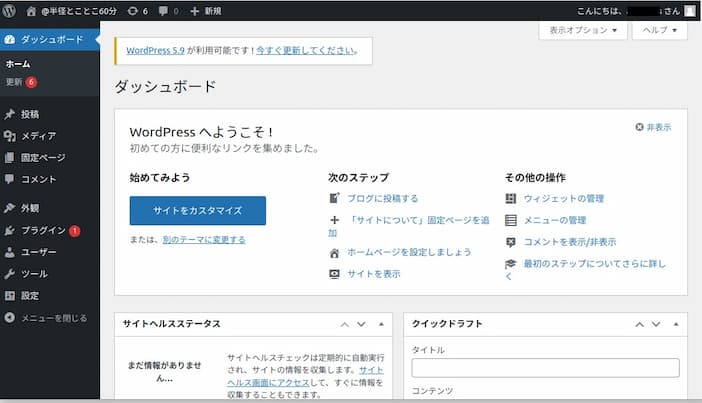Click the plus 新規 icon in admin bar
Screen dimensions: 702x403
click(194, 11)
